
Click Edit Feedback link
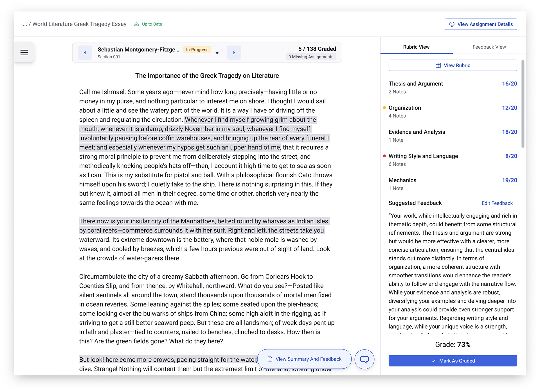[x=497, y=203]
